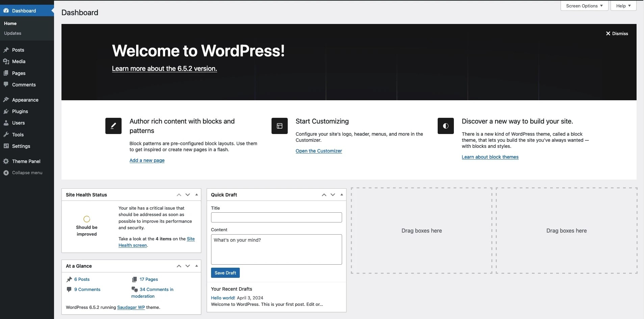644x319 pixels.
Task: Click the Pages icon in sidebar
Action: click(6, 73)
